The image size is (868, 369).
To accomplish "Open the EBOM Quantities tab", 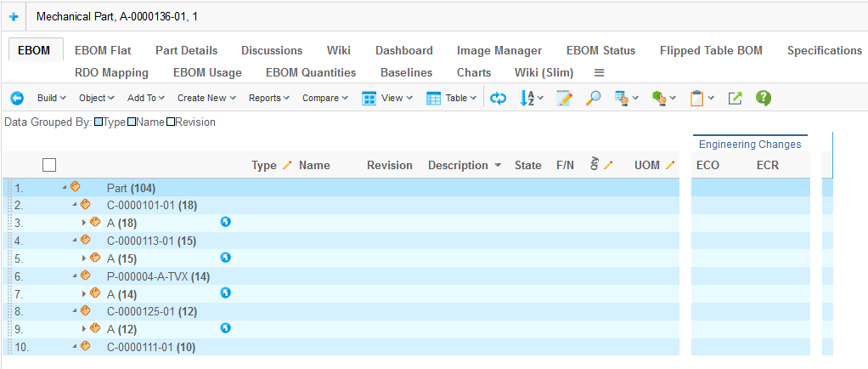I will (x=311, y=72).
